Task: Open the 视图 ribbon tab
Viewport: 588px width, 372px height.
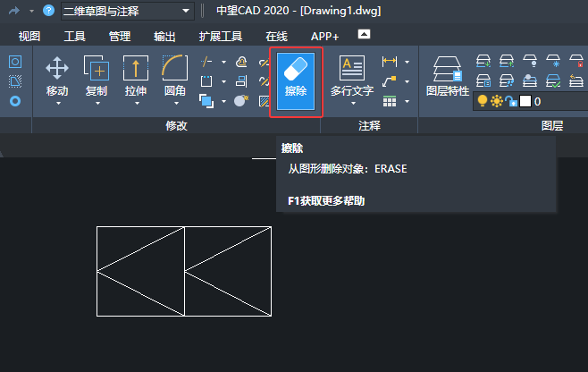Action: point(29,37)
